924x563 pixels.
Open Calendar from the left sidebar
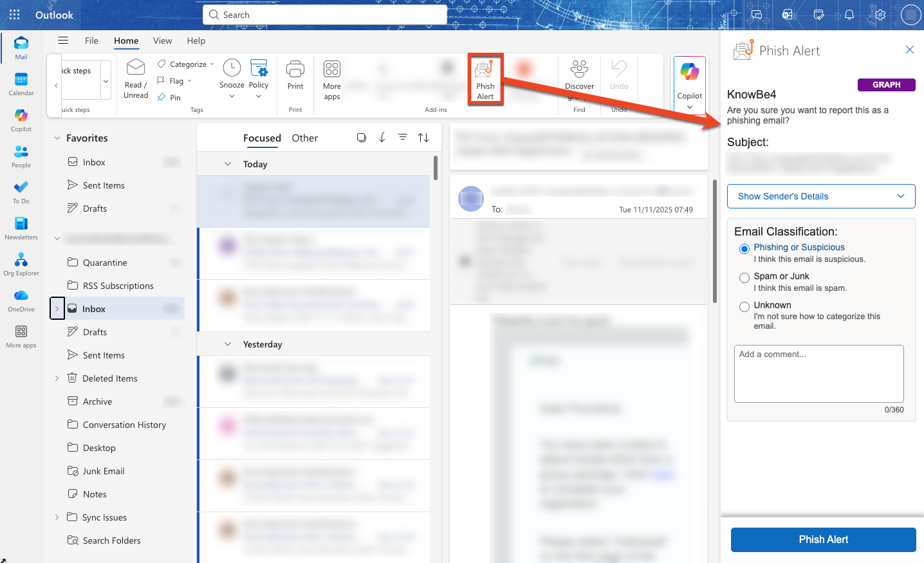(21, 84)
